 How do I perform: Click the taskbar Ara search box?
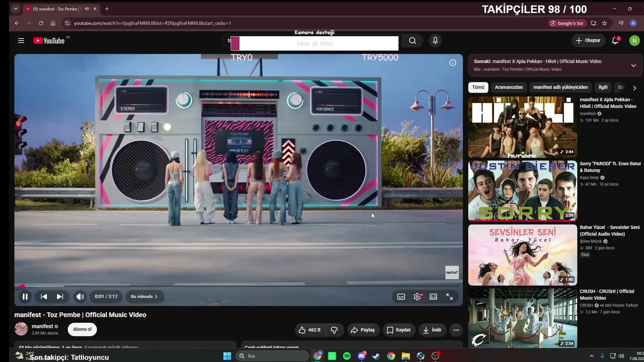272,356
